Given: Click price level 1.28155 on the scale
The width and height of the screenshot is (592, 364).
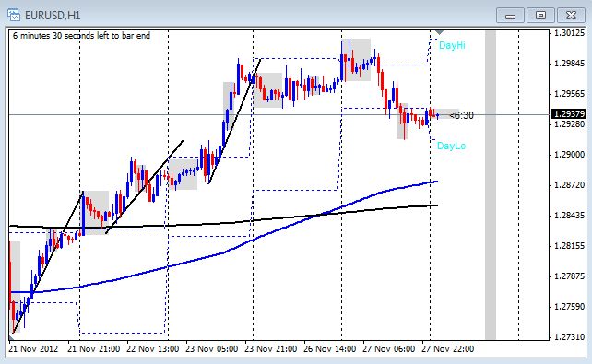Looking at the screenshot, I should [x=569, y=246].
